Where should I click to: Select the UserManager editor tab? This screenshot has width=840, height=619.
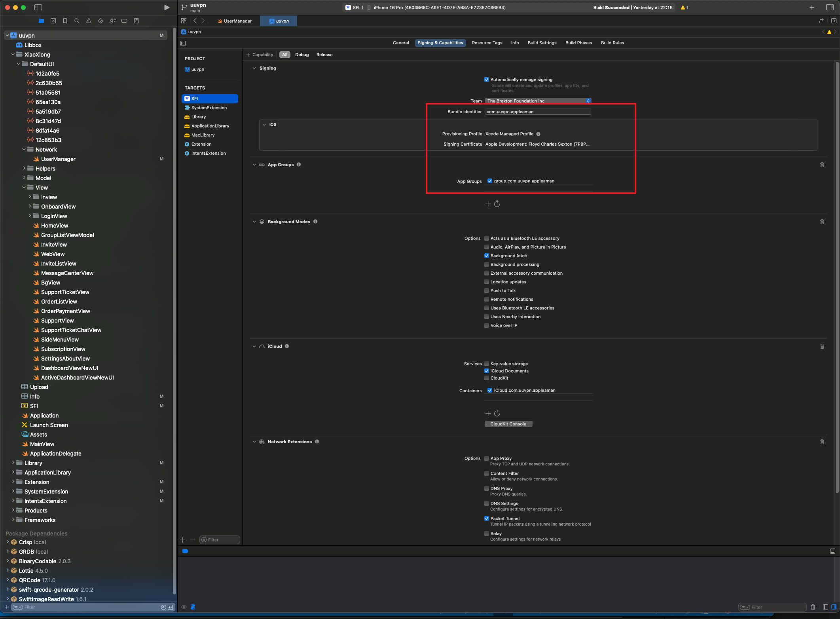(x=235, y=21)
